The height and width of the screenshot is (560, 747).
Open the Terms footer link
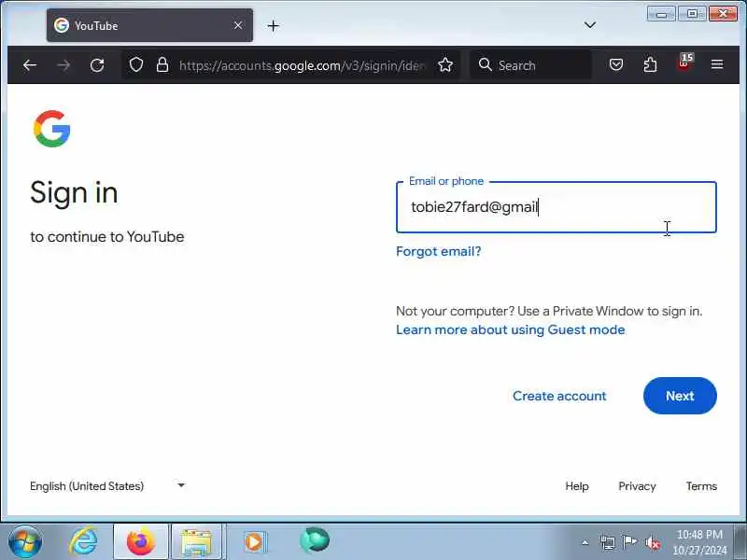(701, 486)
